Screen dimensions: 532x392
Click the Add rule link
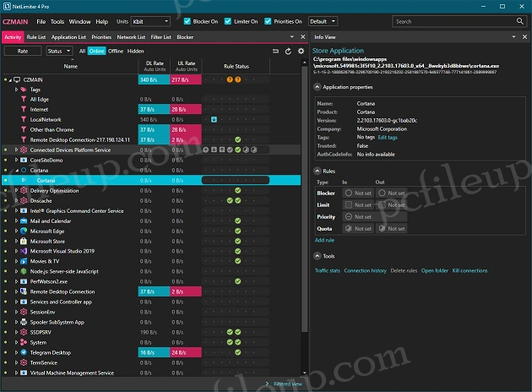click(324, 240)
